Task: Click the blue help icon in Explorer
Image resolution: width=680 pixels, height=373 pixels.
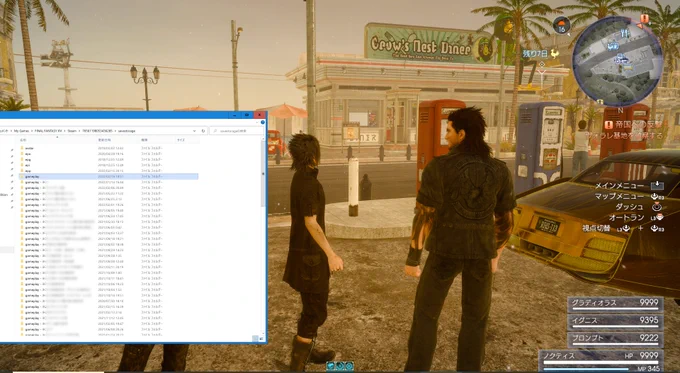Action: (263, 122)
